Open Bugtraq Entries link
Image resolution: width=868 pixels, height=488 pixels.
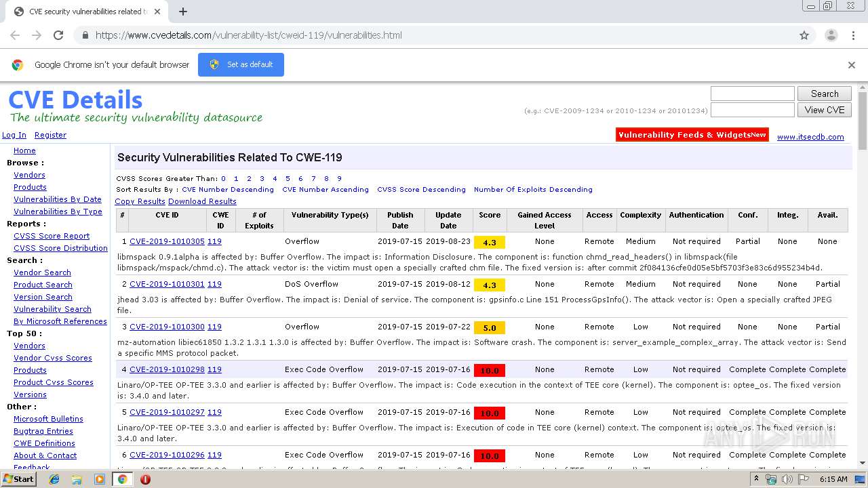point(43,431)
